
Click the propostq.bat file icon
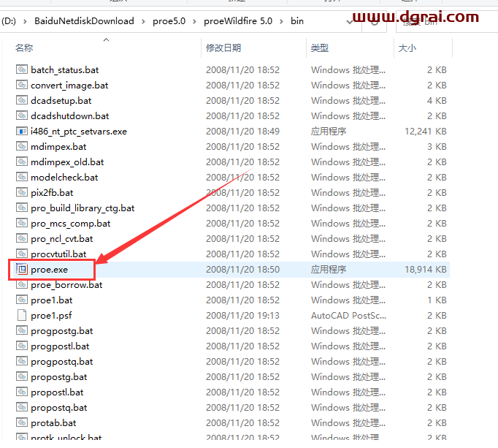(22, 407)
